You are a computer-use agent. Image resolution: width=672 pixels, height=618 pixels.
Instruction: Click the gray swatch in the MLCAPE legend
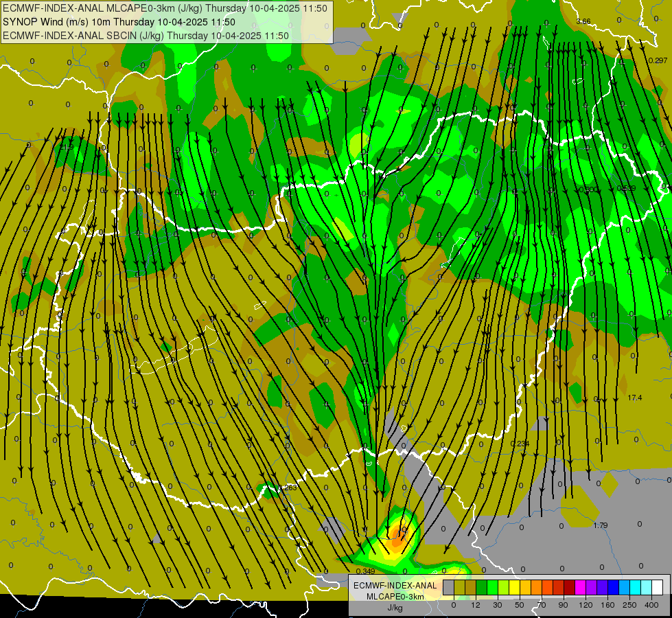pyautogui.click(x=449, y=587)
